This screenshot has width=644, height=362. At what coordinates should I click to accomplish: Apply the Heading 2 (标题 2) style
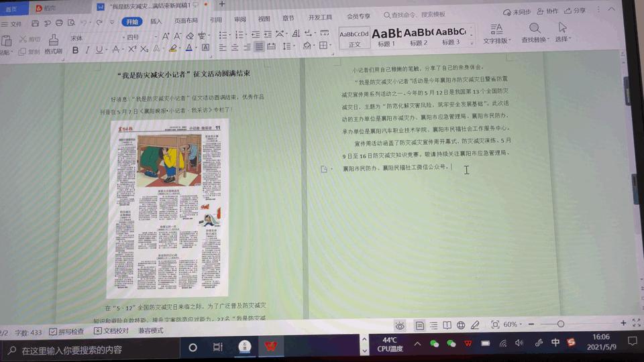[x=419, y=36]
